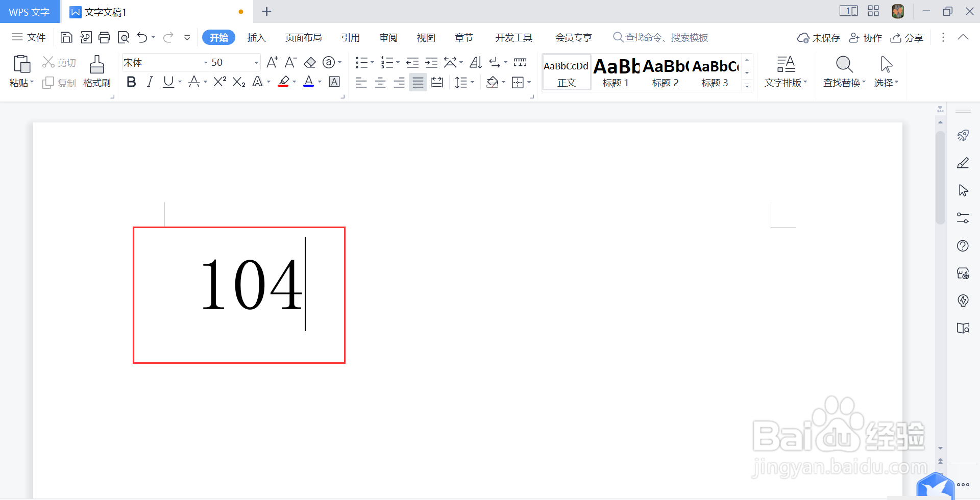Click the Sort icon
Screen dimensions: 980x500
475,62
